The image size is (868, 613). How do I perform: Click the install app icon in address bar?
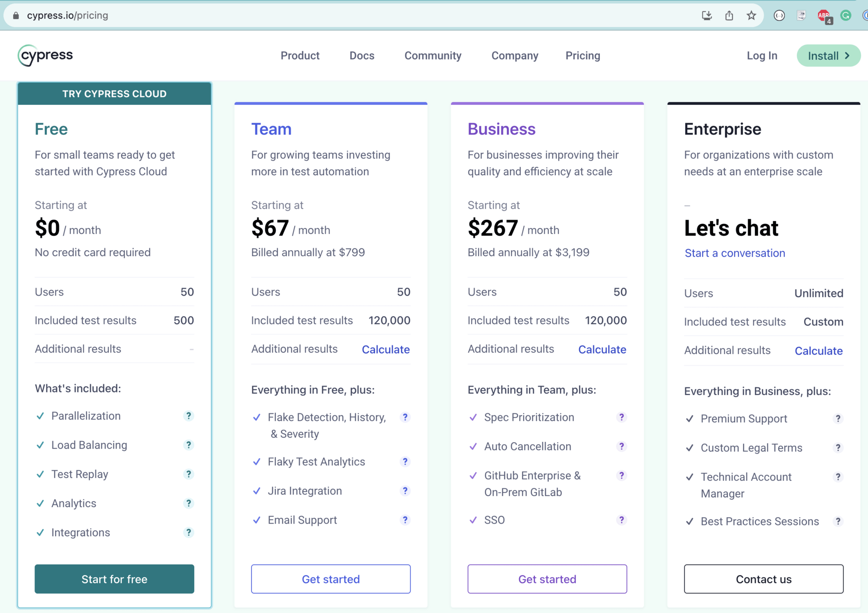click(x=706, y=15)
